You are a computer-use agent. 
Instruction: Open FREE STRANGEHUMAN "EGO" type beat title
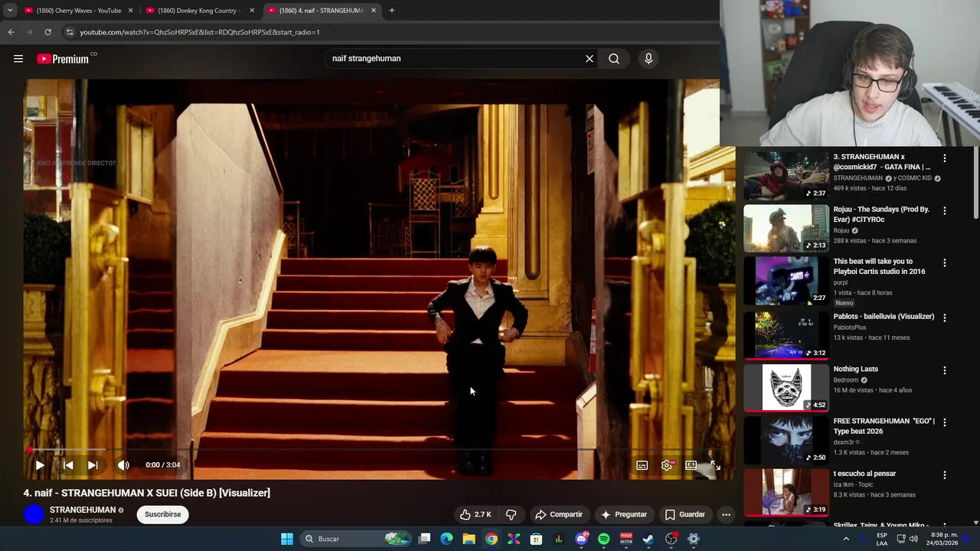point(884,426)
